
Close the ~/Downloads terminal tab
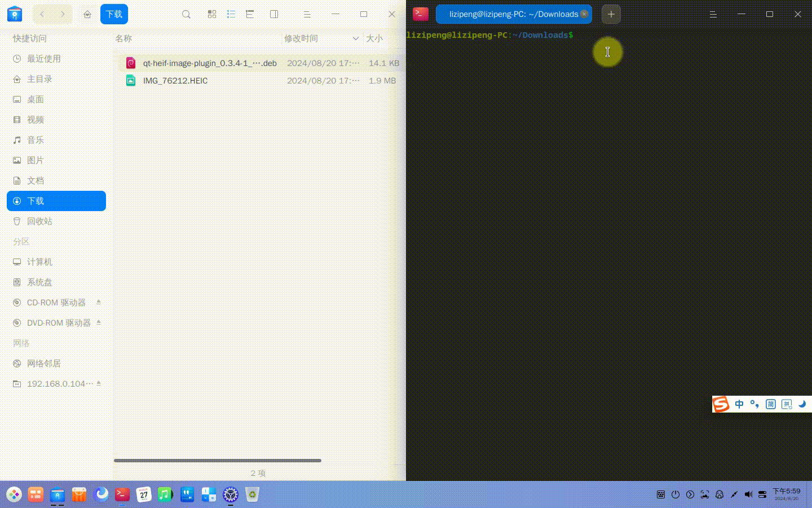click(x=584, y=14)
